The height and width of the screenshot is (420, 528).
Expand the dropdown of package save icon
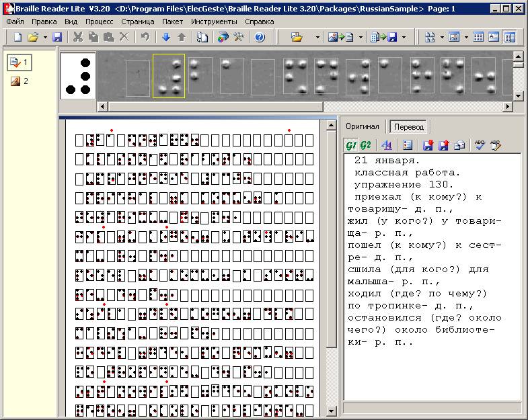[x=404, y=38]
